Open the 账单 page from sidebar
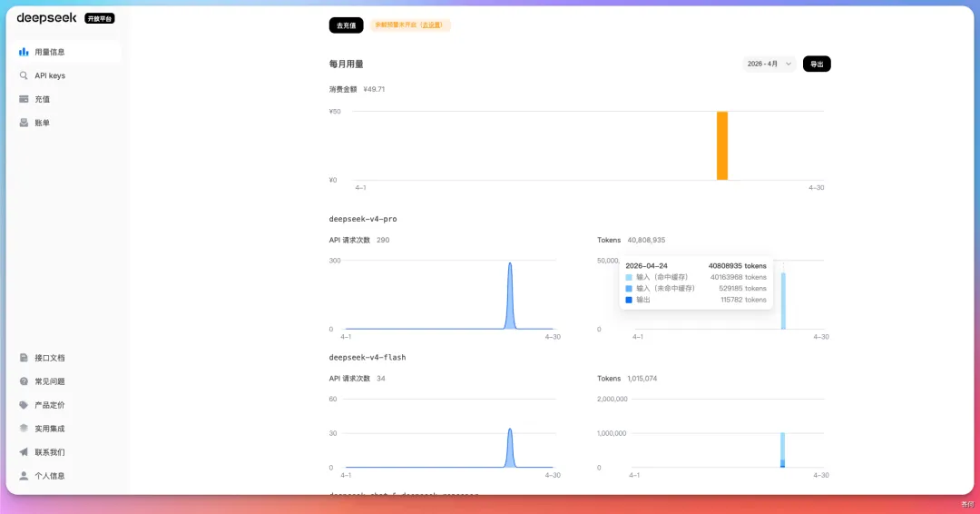Image resolution: width=980 pixels, height=514 pixels. [42, 123]
